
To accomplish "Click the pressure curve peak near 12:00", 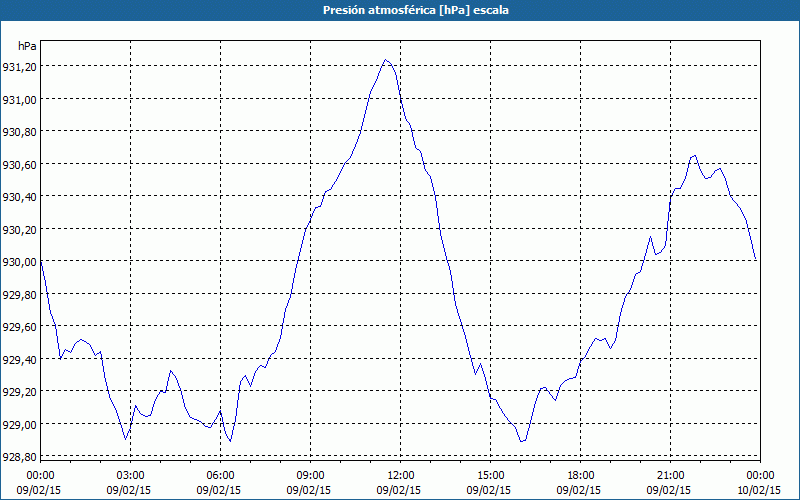I will coord(386,60).
